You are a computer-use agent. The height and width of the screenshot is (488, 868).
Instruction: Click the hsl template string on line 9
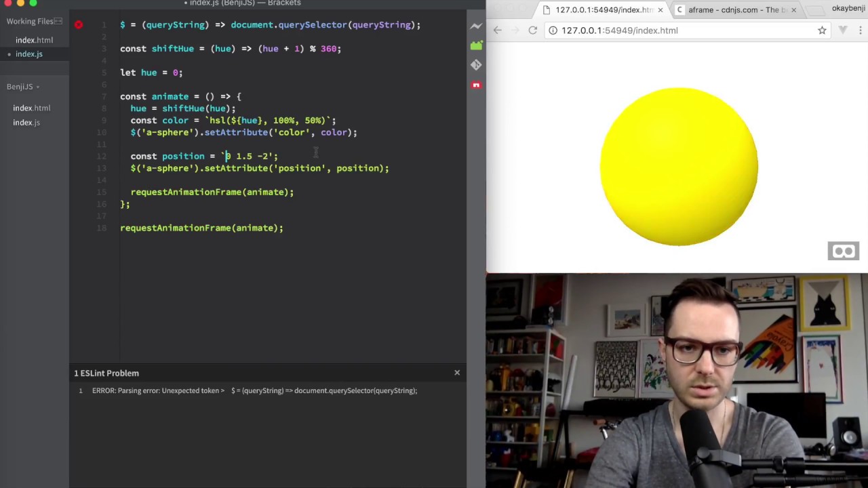click(x=268, y=120)
